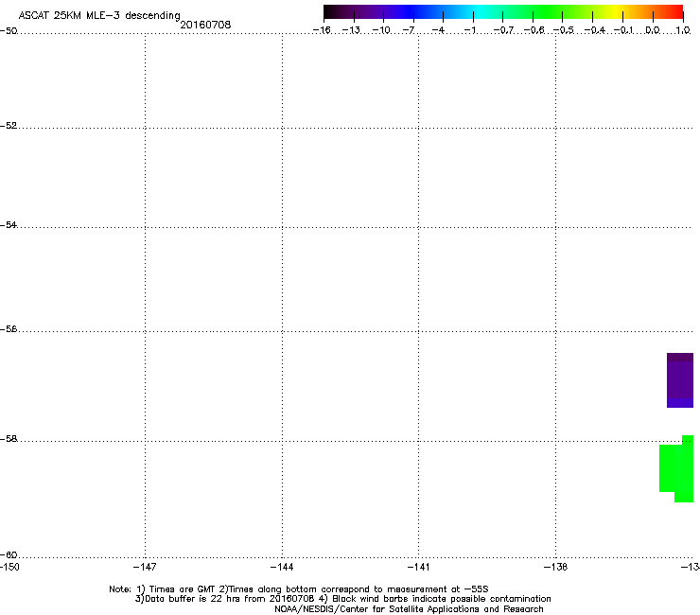Viewport: 700px width, 615px height.
Task: Click the -1 value on the color scale
Action: pos(470,30)
